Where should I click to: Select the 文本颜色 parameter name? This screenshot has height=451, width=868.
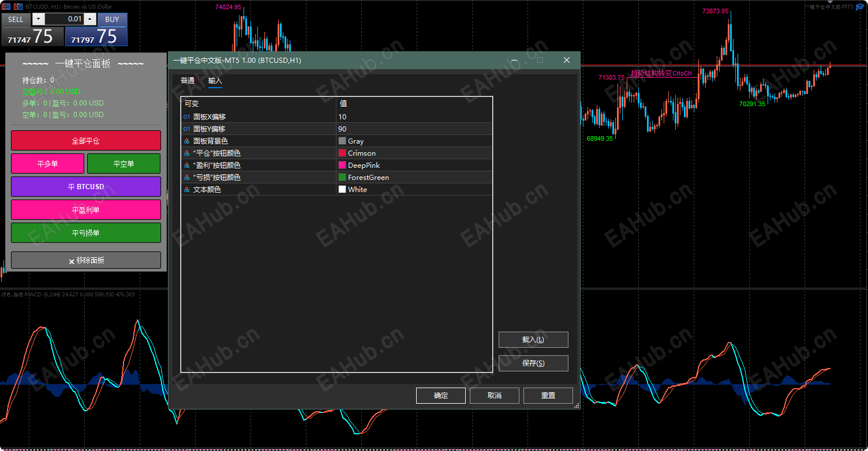(207, 190)
